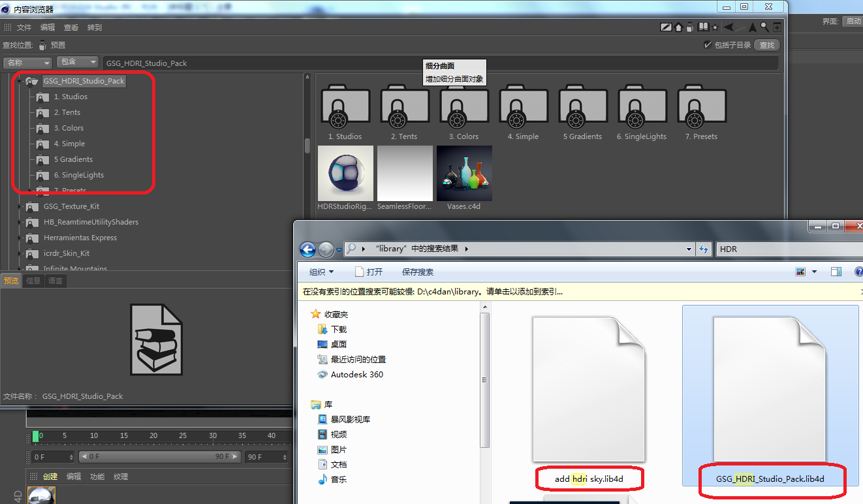Image resolution: width=863 pixels, height=504 pixels.
Task: Open the 转到 menu in the content browser
Action: point(95,27)
